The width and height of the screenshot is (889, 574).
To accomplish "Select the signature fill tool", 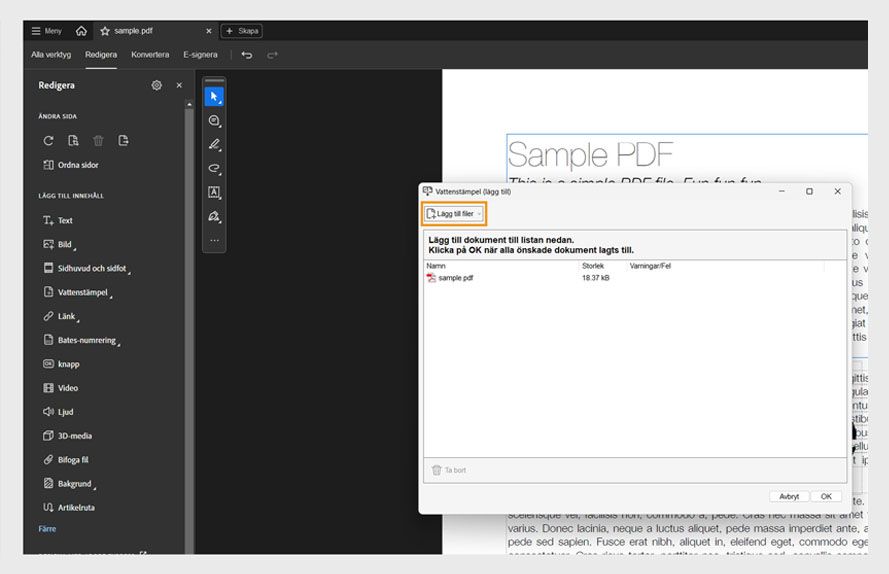I will point(214,216).
